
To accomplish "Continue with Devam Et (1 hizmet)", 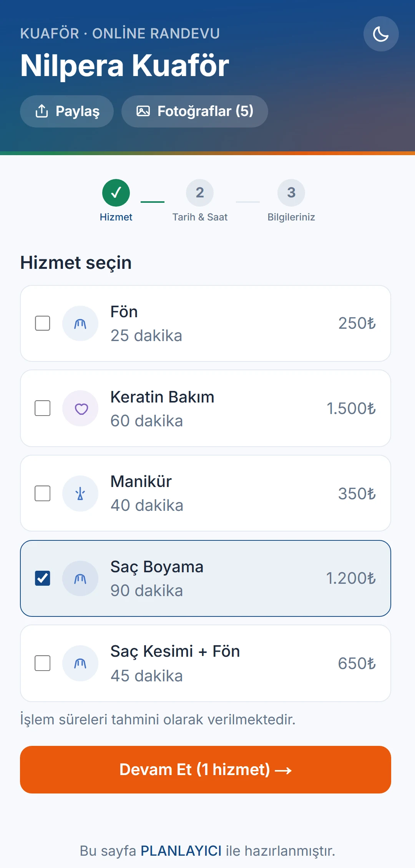I will click(x=206, y=770).
